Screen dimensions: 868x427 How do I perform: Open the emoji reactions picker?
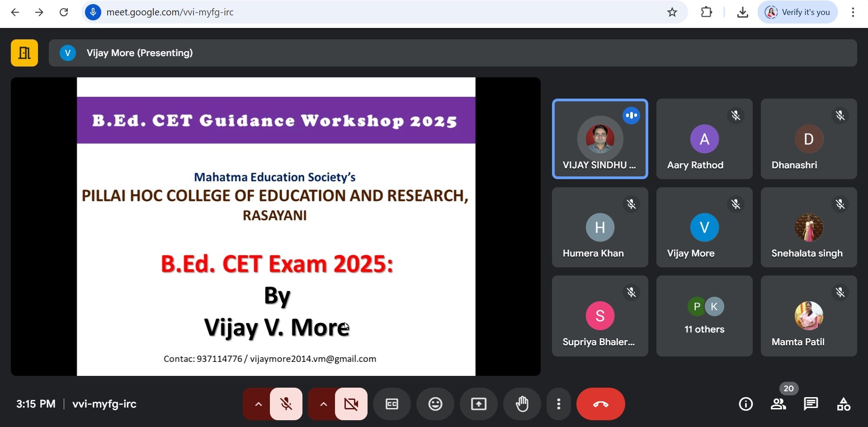(435, 404)
